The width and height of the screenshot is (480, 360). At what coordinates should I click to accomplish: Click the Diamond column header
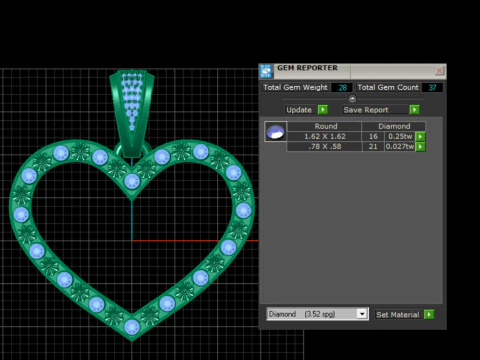click(394, 126)
